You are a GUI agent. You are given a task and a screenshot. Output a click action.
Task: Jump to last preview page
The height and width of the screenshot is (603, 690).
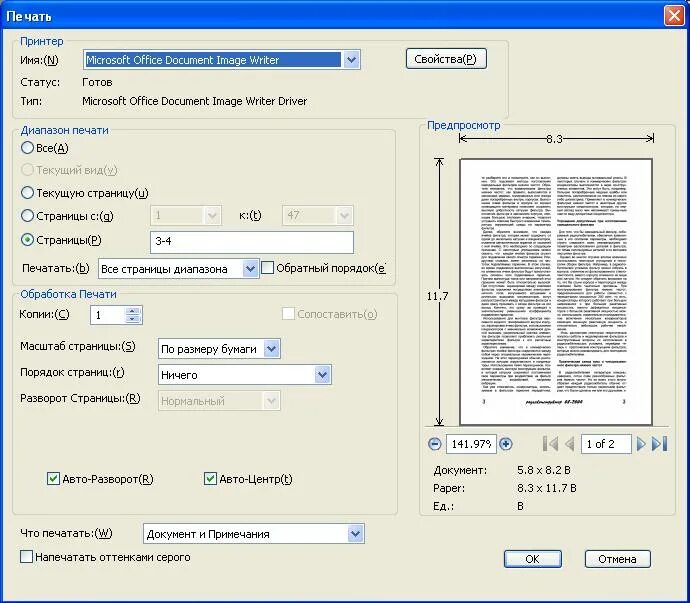(x=660, y=444)
